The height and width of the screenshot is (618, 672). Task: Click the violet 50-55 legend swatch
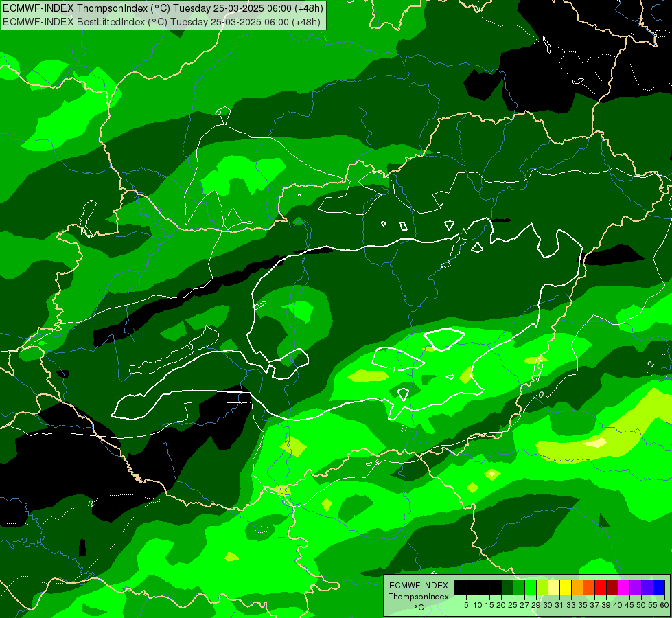(x=647, y=587)
